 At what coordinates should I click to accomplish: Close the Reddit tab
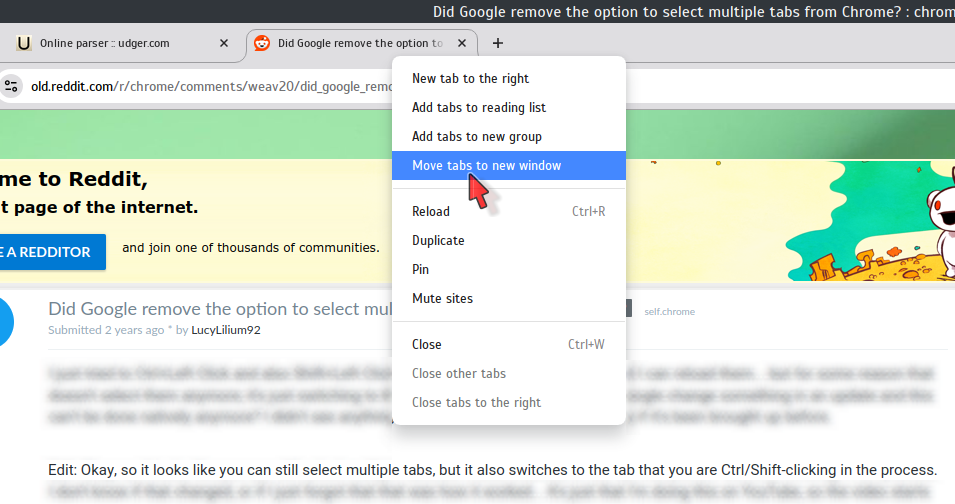tap(461, 43)
